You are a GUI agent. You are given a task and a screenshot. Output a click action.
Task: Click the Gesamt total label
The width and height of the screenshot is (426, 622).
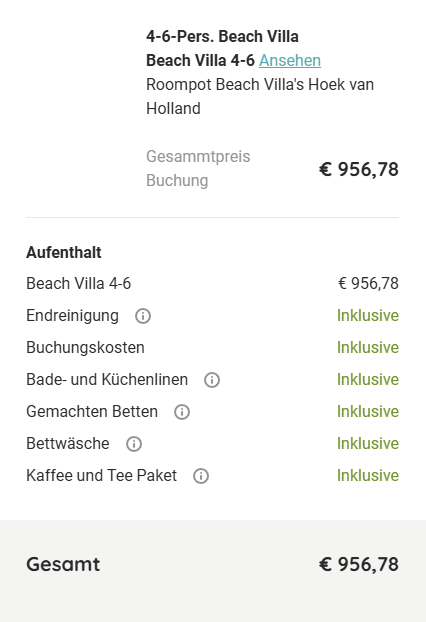point(63,564)
